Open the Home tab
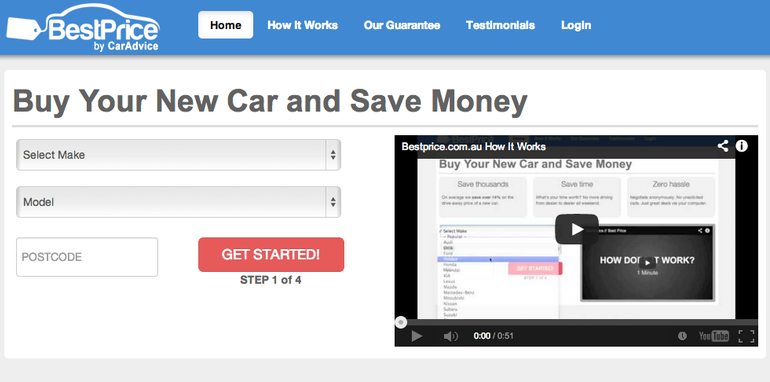The width and height of the screenshot is (770, 382). click(x=225, y=25)
